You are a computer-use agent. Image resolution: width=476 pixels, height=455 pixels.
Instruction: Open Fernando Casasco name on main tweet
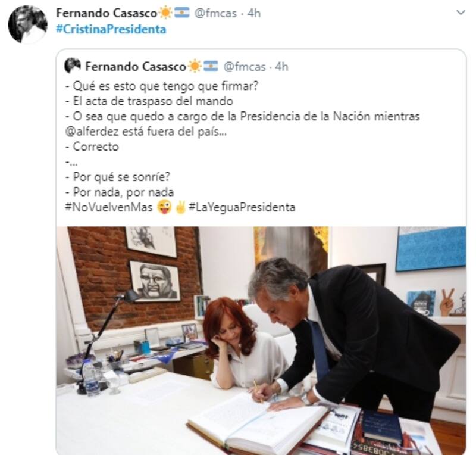click(x=107, y=13)
